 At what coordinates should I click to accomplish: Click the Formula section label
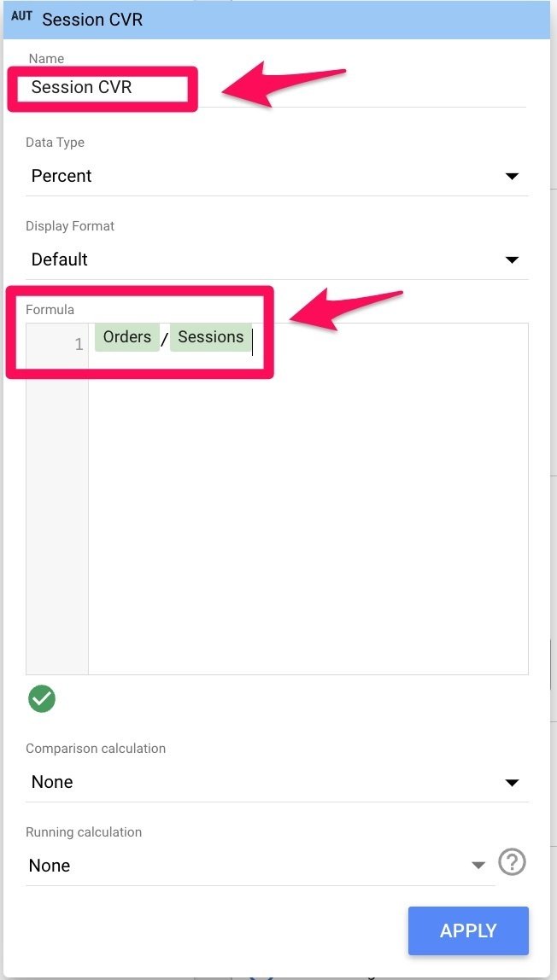50,309
